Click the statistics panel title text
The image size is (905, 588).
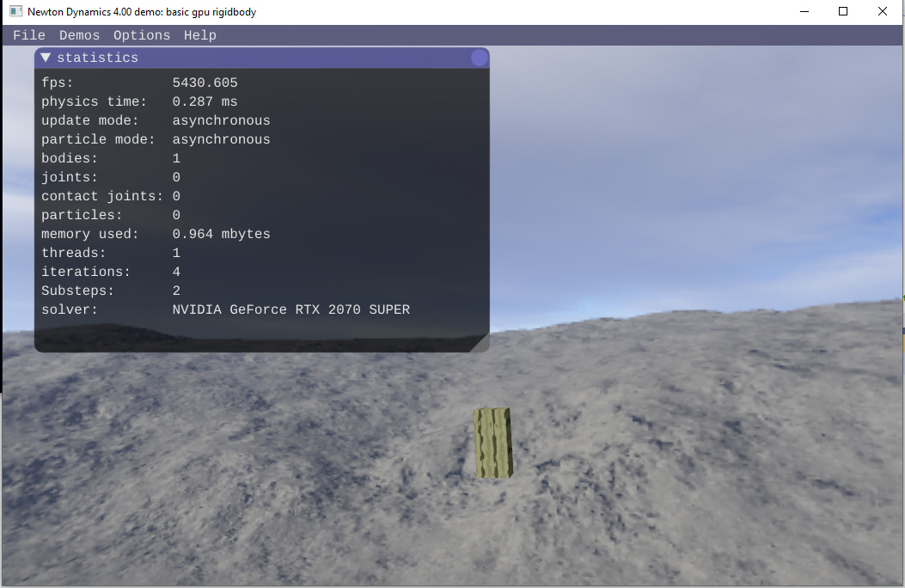[97, 58]
